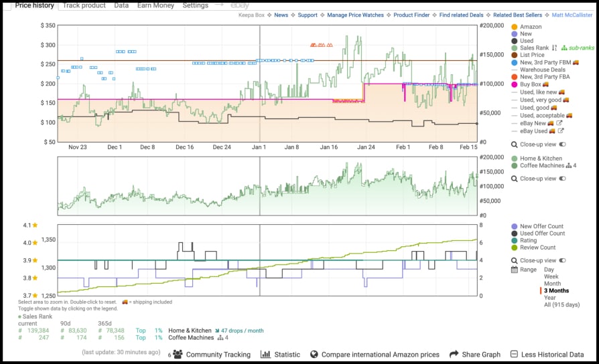Viewport: 599px width, 364px height.
Task: Click the current Sales Rank value 139,384
Action: pyautogui.click(x=38, y=331)
